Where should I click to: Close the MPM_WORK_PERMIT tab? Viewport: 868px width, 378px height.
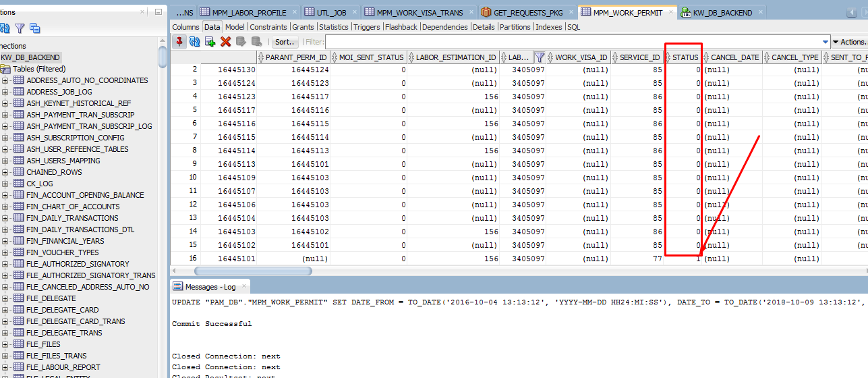point(670,12)
